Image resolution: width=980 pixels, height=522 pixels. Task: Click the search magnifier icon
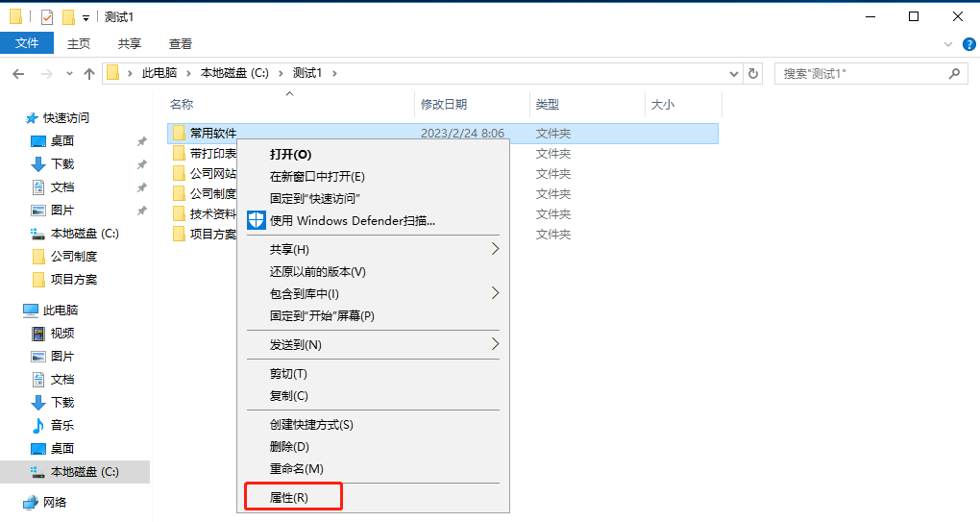pos(954,74)
